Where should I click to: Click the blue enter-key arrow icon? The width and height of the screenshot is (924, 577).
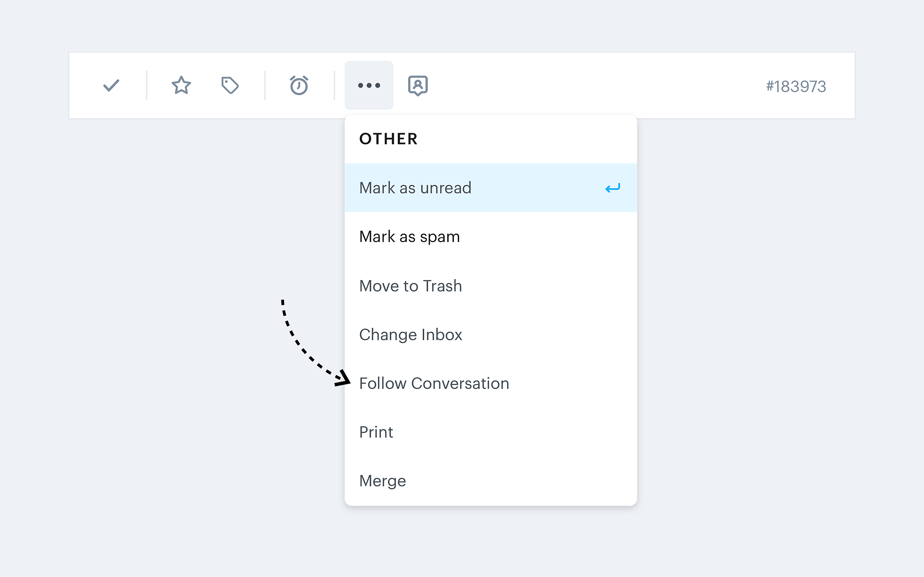[x=613, y=188]
